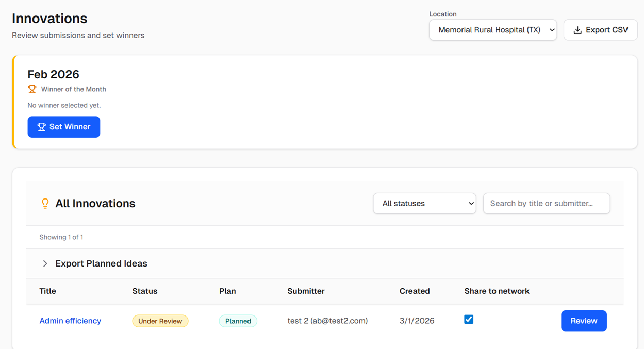
Task: Click the green Planned plan badge
Action: [x=238, y=321]
